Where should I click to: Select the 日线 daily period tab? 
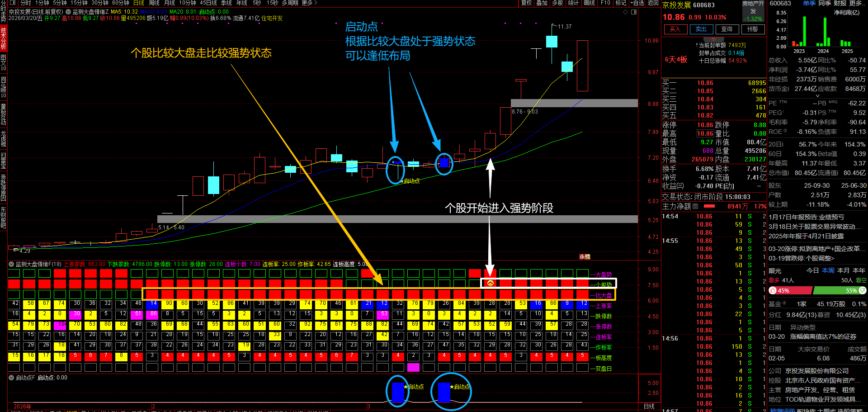click(x=138, y=3)
